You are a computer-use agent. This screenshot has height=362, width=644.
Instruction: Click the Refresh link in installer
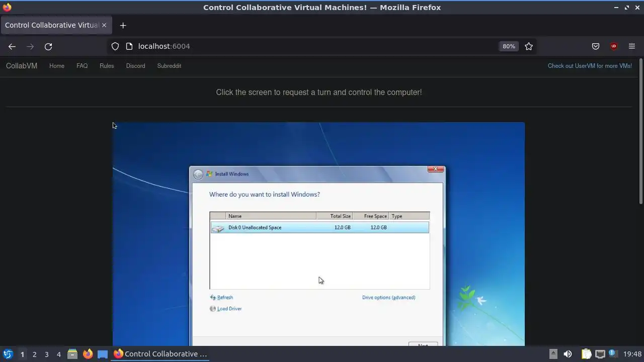point(225,298)
